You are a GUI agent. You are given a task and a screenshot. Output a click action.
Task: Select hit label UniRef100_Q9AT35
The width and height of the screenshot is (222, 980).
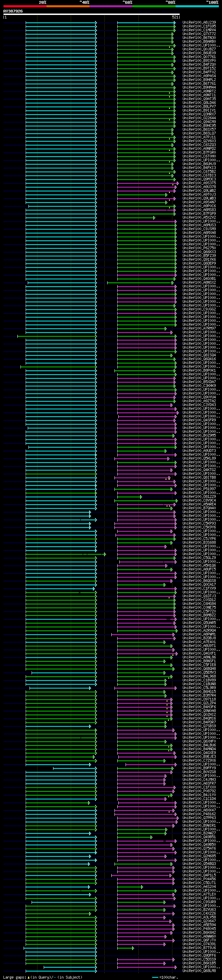pyautogui.click(x=199, y=99)
